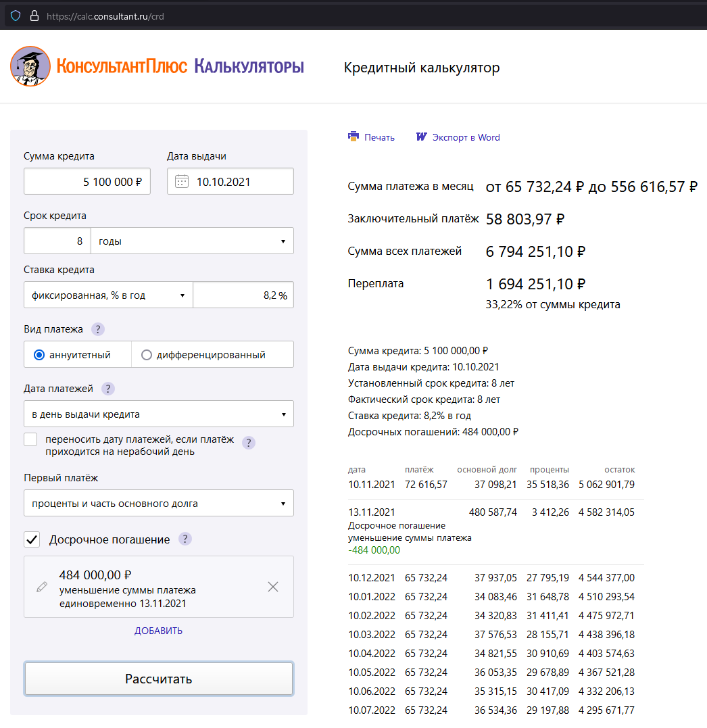This screenshot has height=728, width=707.
Task: Click payment 72 616,57 in 10.11.2021 row
Action: pos(426,485)
